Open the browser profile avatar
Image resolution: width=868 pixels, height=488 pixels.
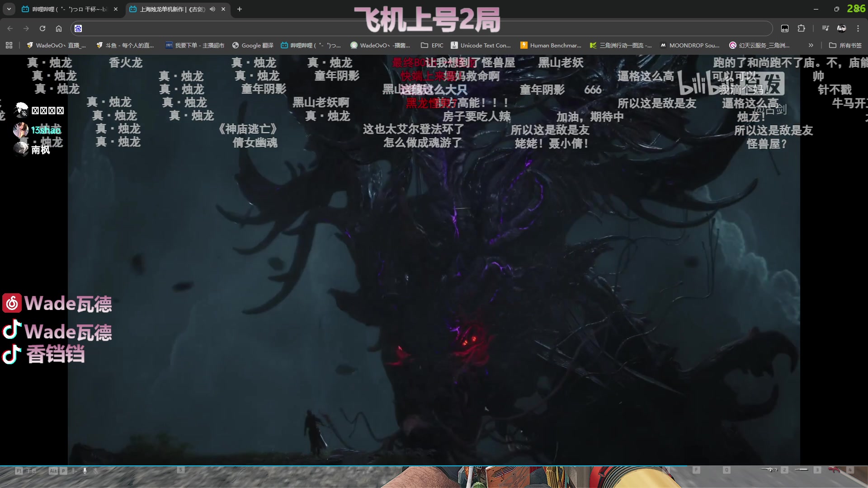[842, 28]
